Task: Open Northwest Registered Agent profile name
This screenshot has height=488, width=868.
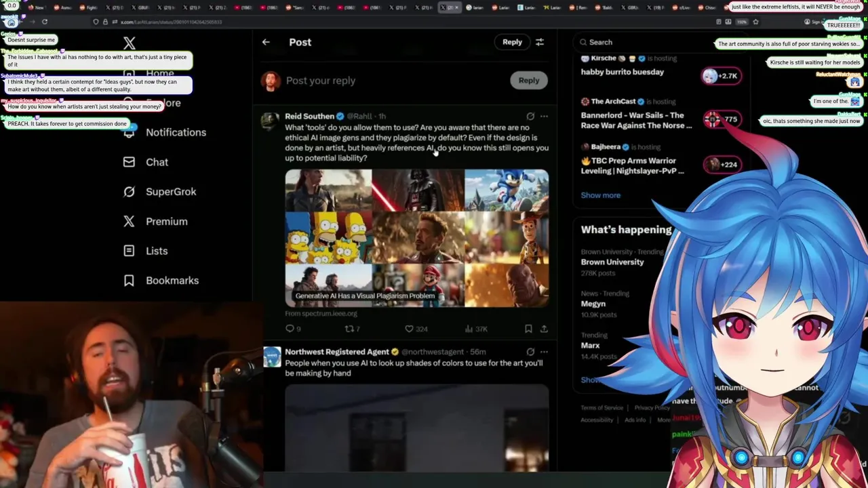Action: (337, 352)
